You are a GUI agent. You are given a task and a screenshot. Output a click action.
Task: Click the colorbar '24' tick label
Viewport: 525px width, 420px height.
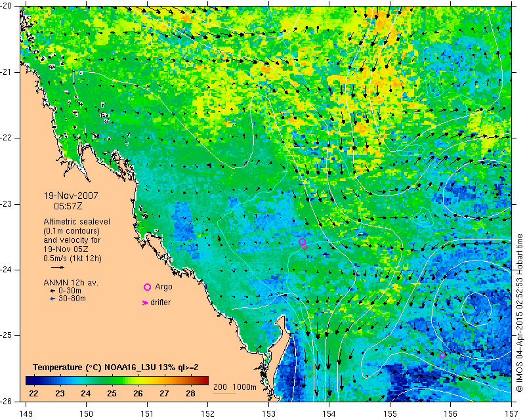pyautogui.click(x=86, y=394)
